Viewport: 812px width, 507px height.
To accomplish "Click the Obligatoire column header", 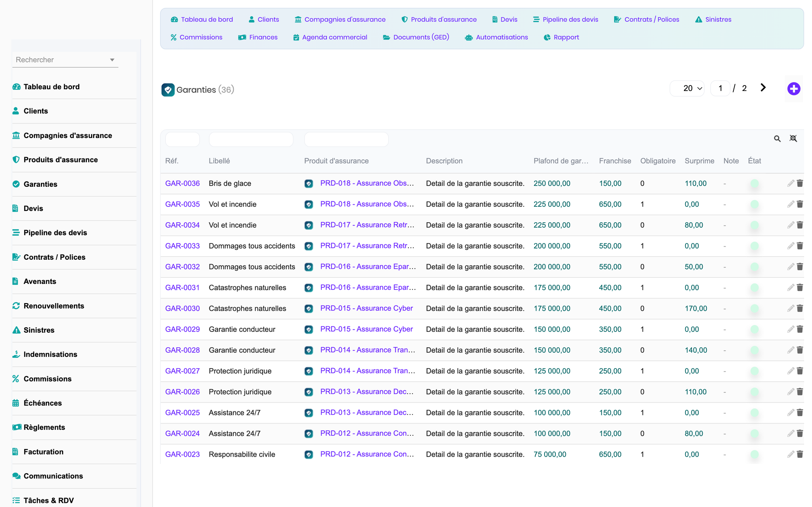I will tap(658, 161).
